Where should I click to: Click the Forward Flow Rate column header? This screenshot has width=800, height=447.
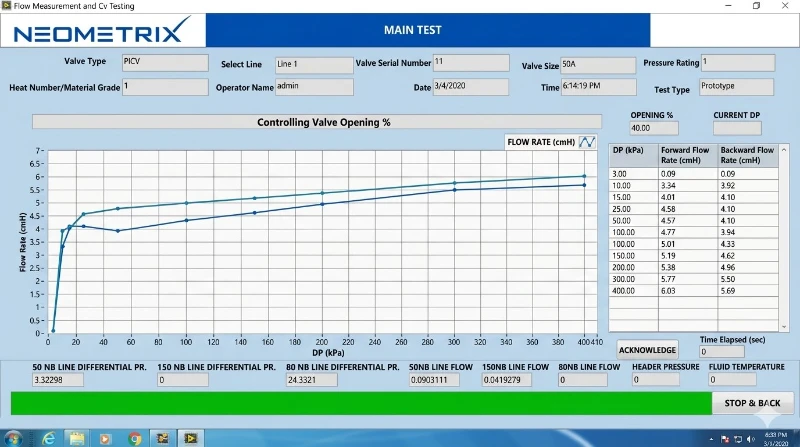click(688, 156)
